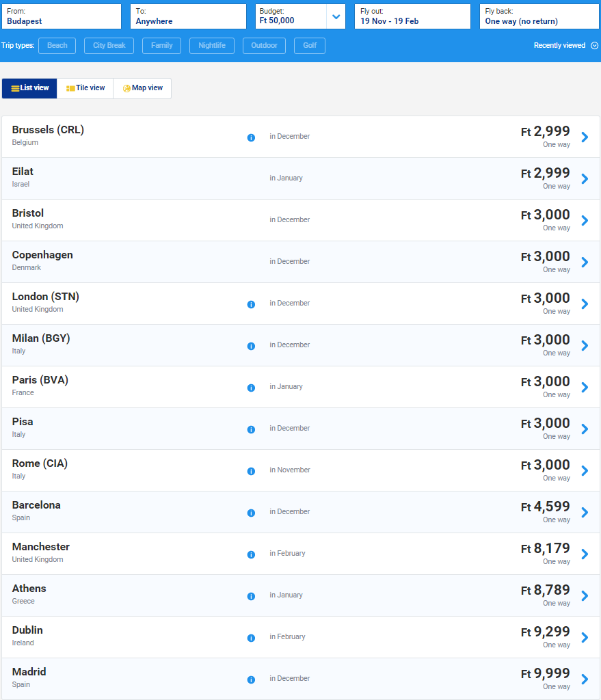This screenshot has width=601, height=700.
Task: Click the info icon next to Madrid
Action: pos(251,679)
